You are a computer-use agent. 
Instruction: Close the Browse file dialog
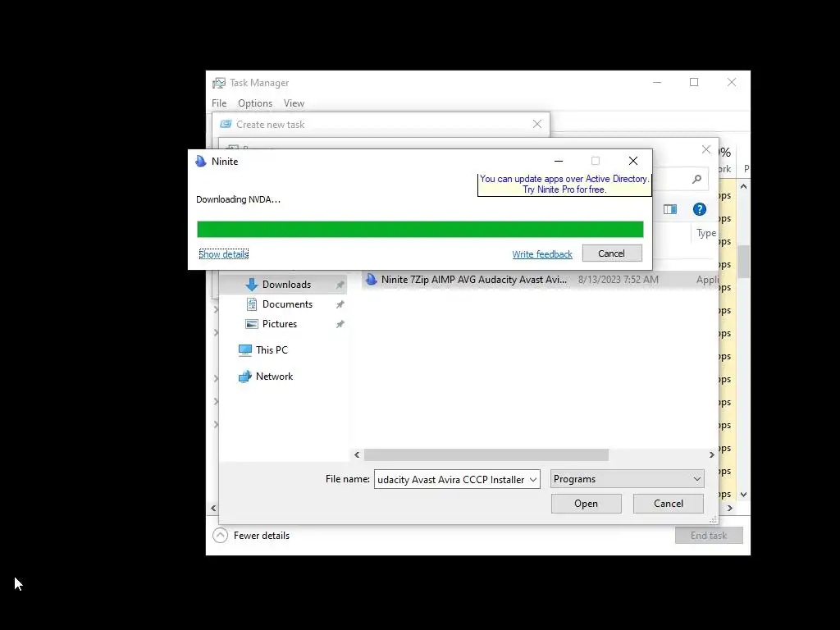pyautogui.click(x=706, y=149)
